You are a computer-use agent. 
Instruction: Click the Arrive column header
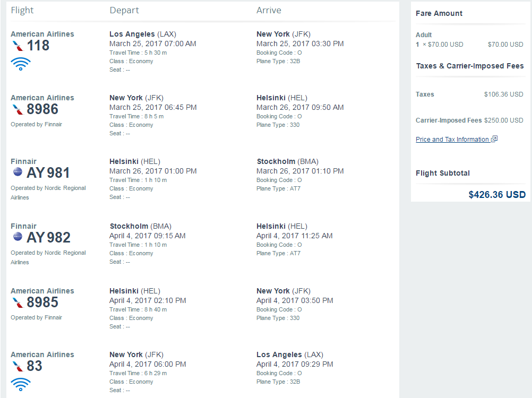coord(269,10)
